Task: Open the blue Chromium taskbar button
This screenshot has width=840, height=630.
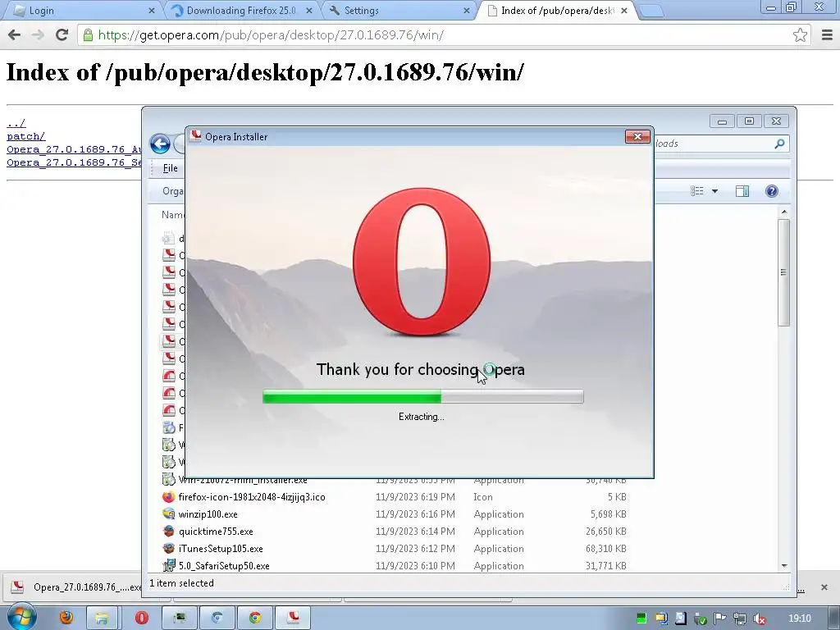Action: [x=217, y=618]
